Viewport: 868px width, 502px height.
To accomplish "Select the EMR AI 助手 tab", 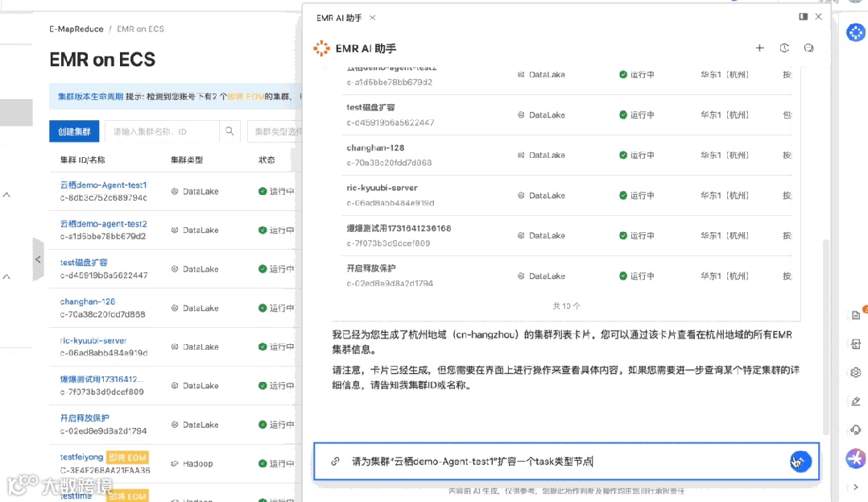I will pos(339,18).
